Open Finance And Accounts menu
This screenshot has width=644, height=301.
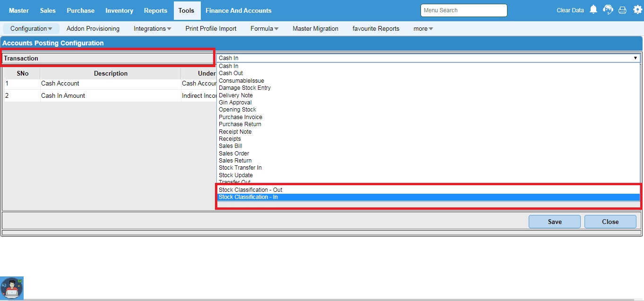239,10
